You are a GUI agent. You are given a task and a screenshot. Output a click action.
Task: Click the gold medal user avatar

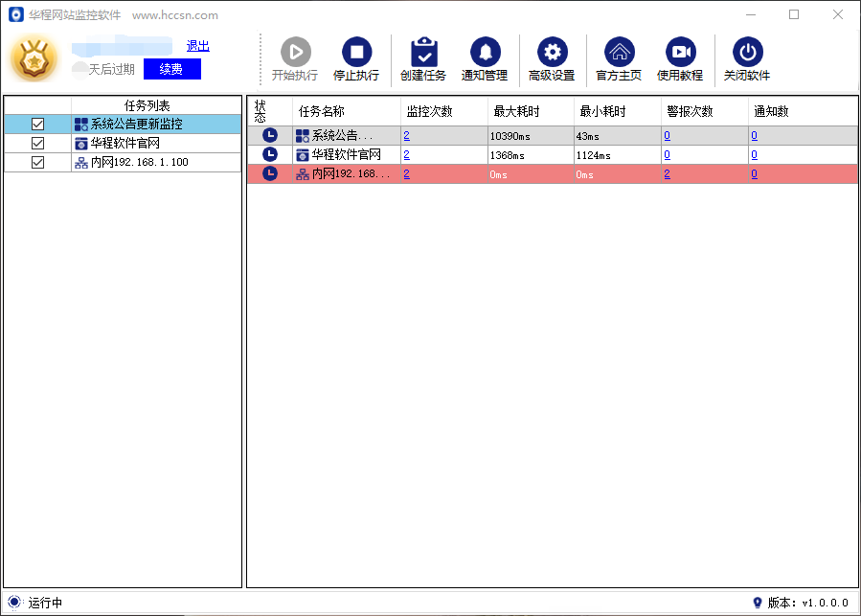34,58
